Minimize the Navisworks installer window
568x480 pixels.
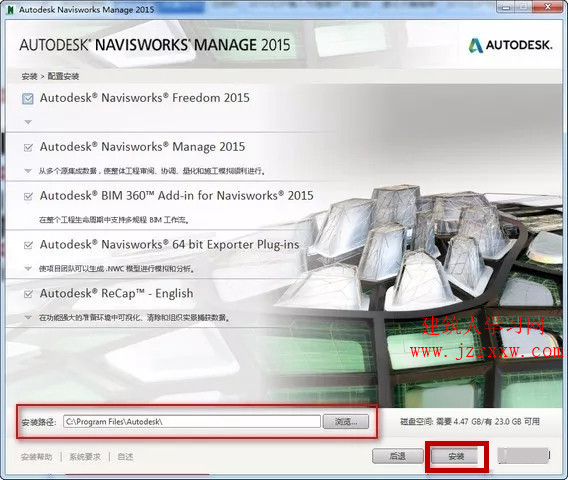click(506, 7)
